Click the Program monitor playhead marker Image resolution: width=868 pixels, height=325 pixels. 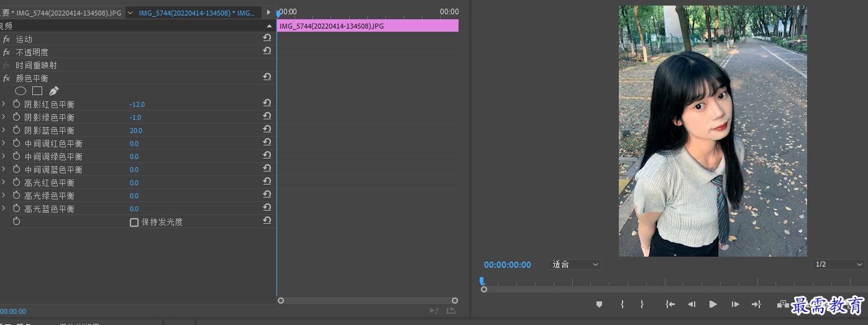coord(482,281)
